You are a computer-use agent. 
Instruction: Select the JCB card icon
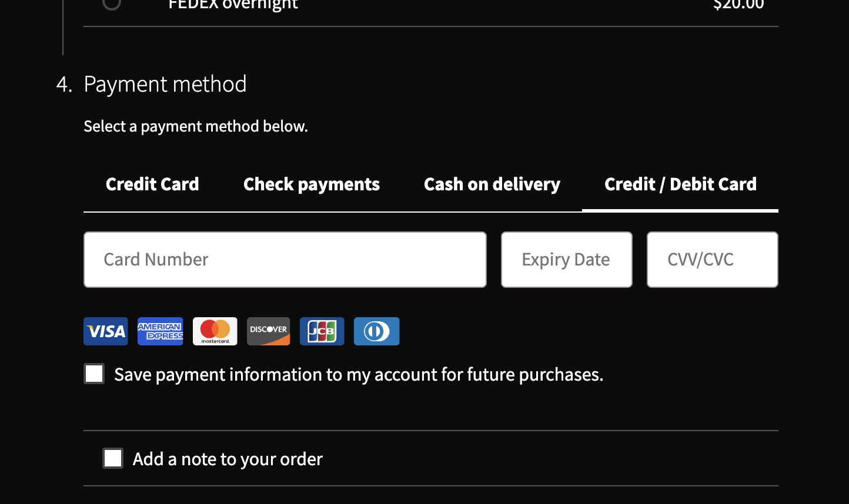(322, 331)
